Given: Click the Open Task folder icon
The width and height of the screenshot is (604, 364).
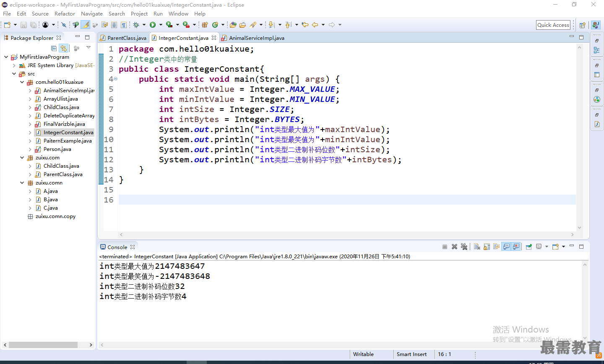Looking at the screenshot, I should (242, 25).
